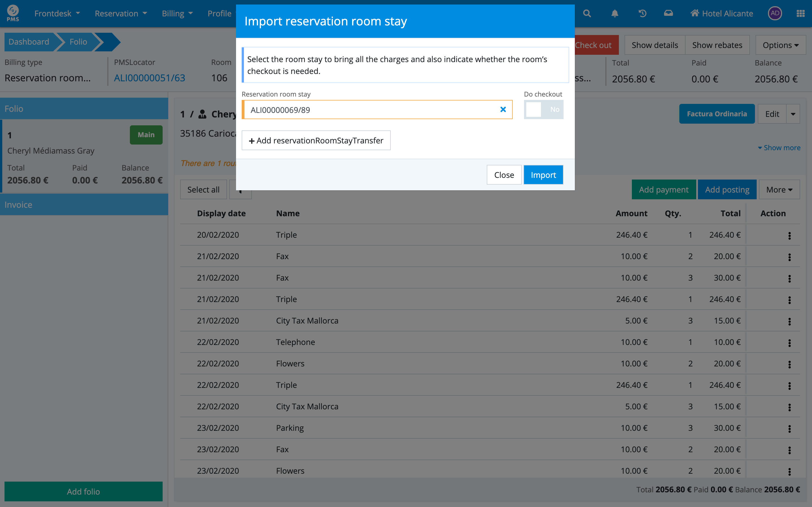
Task: Open the More dropdown button
Action: point(779,190)
